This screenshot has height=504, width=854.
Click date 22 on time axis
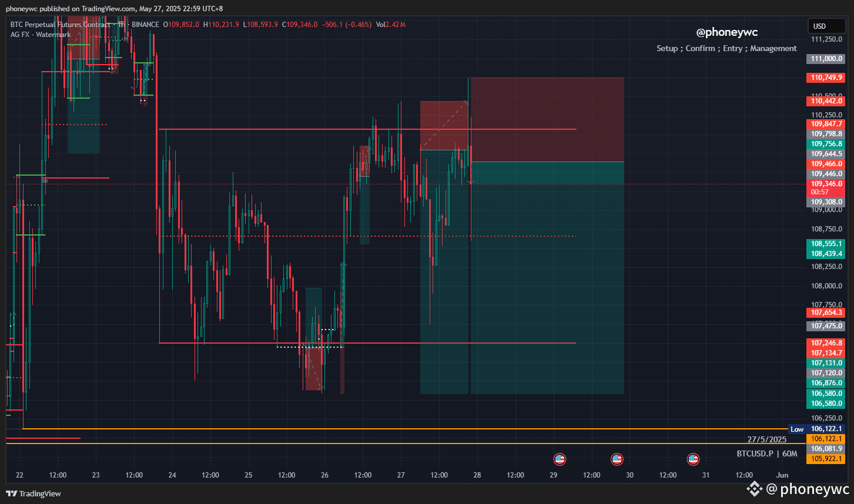(x=20, y=475)
